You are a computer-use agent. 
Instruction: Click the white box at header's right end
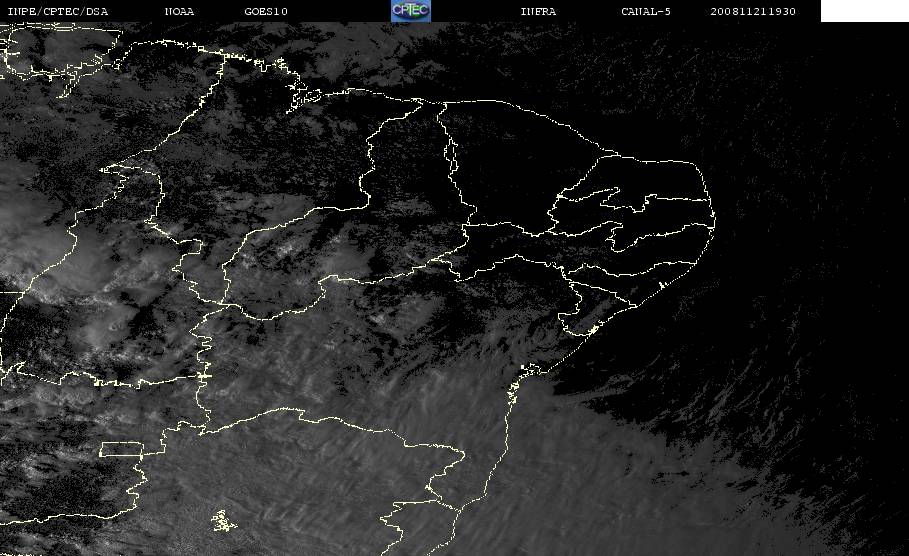coord(865,11)
